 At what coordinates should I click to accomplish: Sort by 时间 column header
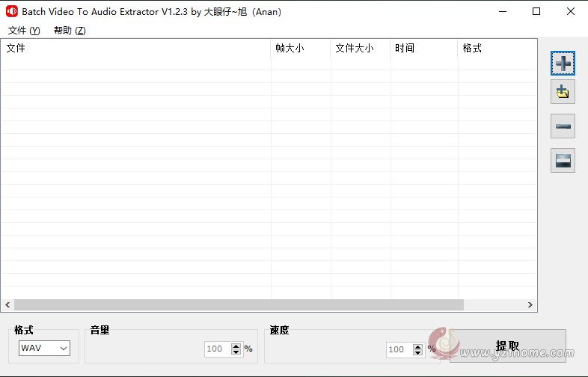pos(424,48)
